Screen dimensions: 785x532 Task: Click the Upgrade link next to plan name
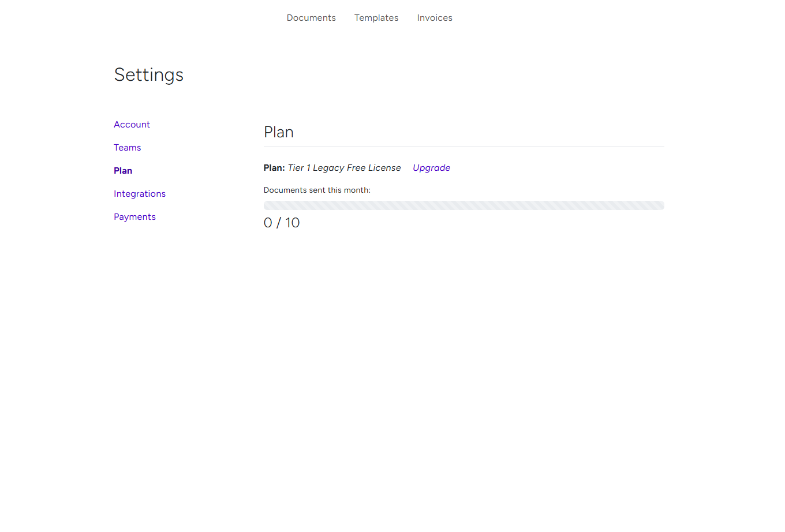tap(431, 168)
